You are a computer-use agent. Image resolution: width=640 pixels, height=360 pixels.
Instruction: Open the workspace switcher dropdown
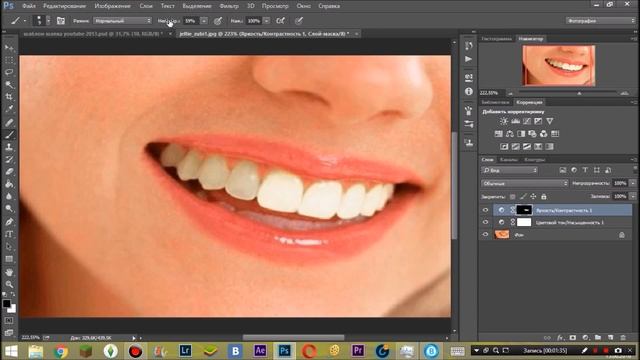pos(600,20)
